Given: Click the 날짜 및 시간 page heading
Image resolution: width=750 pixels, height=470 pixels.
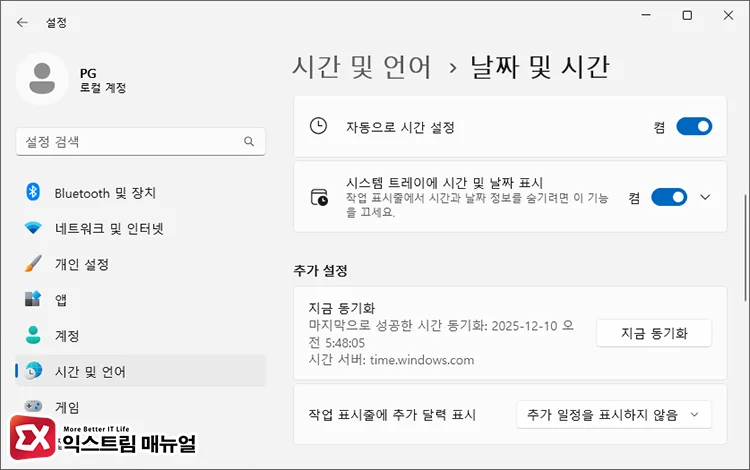Looking at the screenshot, I should (x=540, y=66).
